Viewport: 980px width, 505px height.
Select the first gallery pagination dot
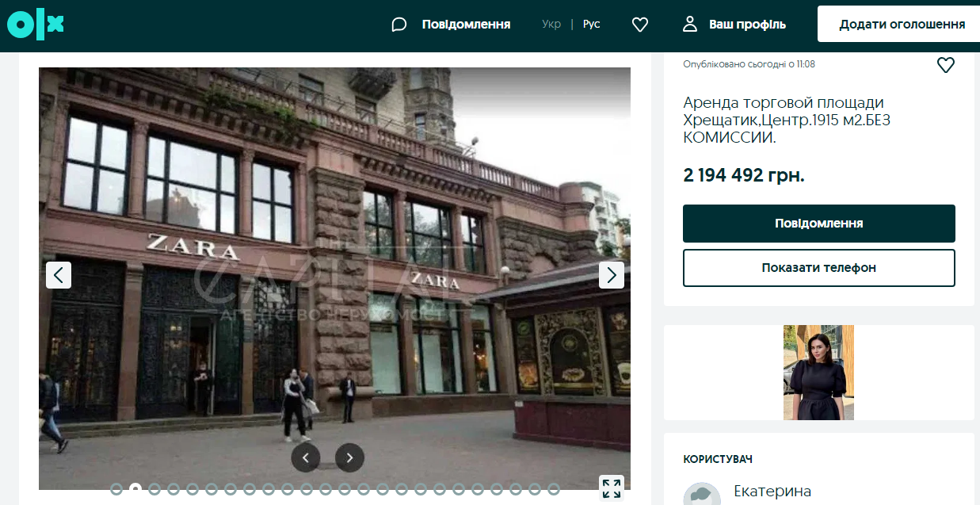[x=116, y=489]
